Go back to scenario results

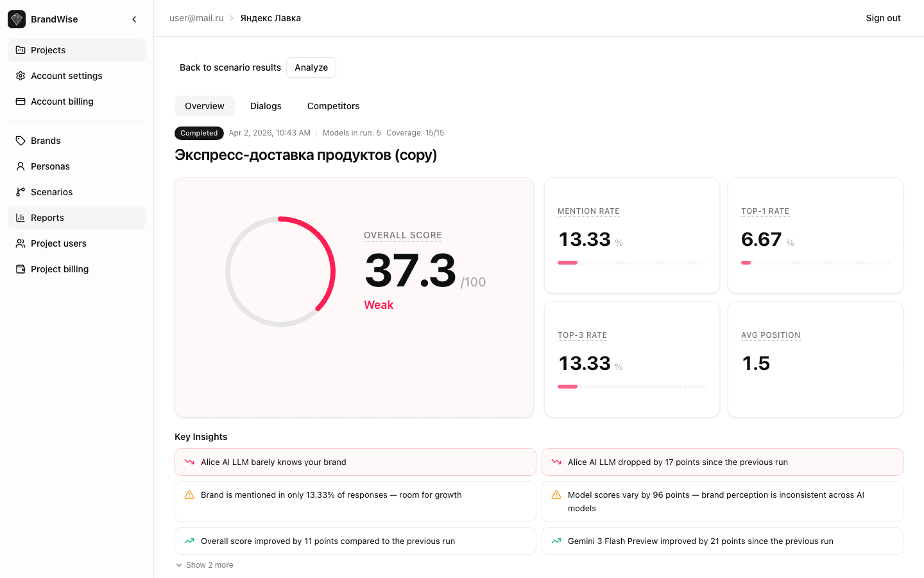coord(230,67)
